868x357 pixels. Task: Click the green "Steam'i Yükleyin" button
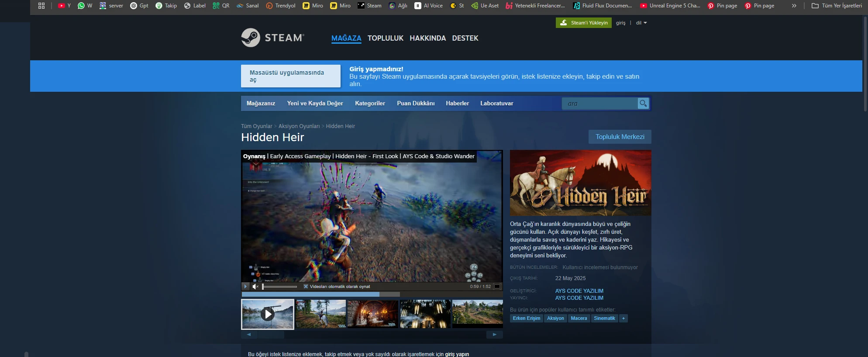[583, 23]
